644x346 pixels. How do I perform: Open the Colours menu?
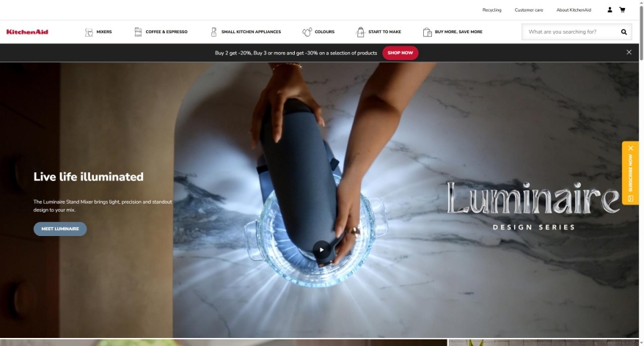[324, 32]
